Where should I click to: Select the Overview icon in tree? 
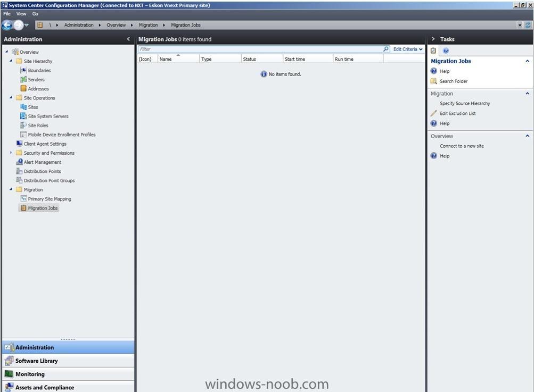(x=15, y=52)
